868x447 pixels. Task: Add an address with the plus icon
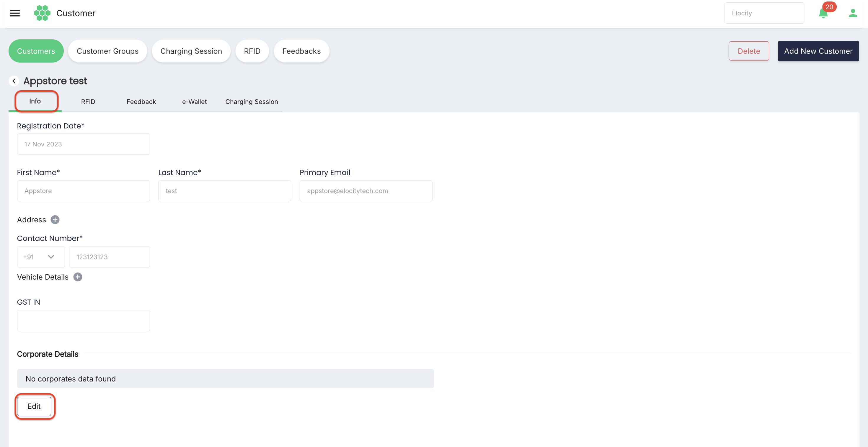[55, 220]
